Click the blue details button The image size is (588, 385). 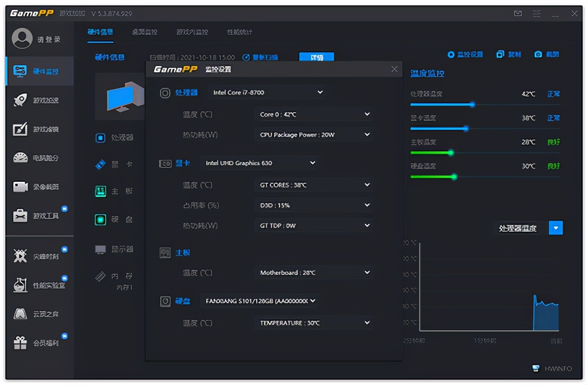click(x=317, y=57)
